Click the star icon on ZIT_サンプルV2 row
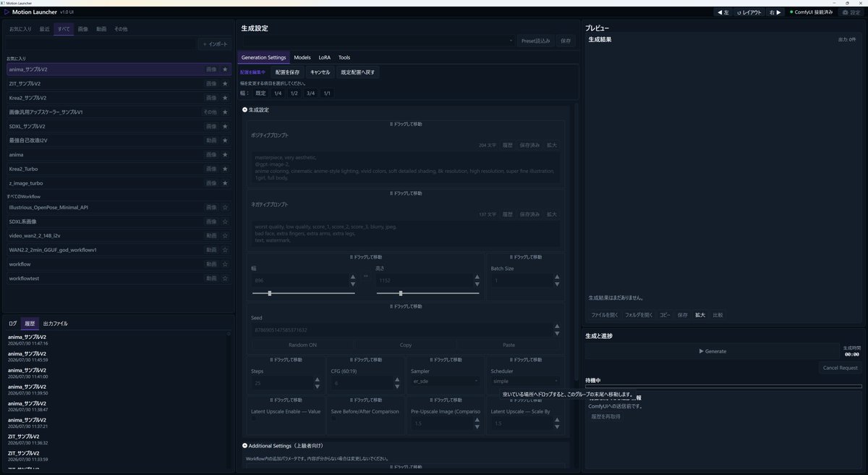 [225, 84]
